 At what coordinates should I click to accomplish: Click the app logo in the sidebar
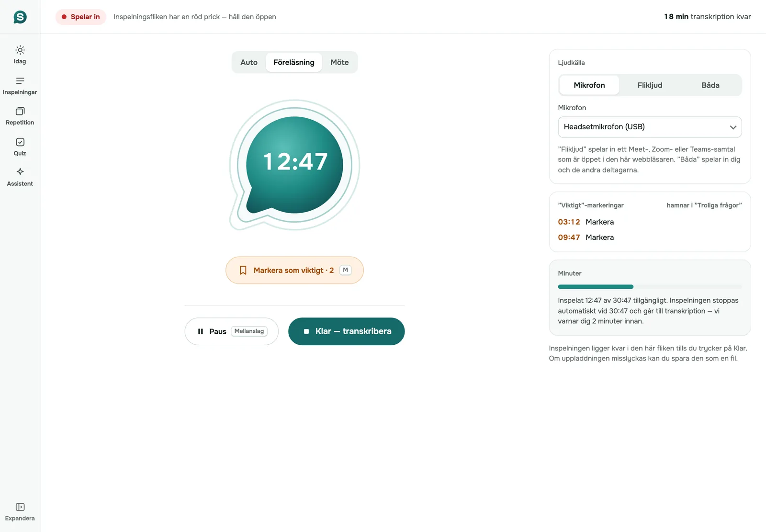[x=20, y=17]
